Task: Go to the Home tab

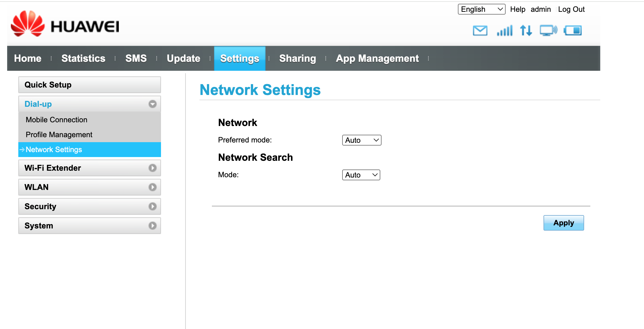Action: tap(28, 58)
